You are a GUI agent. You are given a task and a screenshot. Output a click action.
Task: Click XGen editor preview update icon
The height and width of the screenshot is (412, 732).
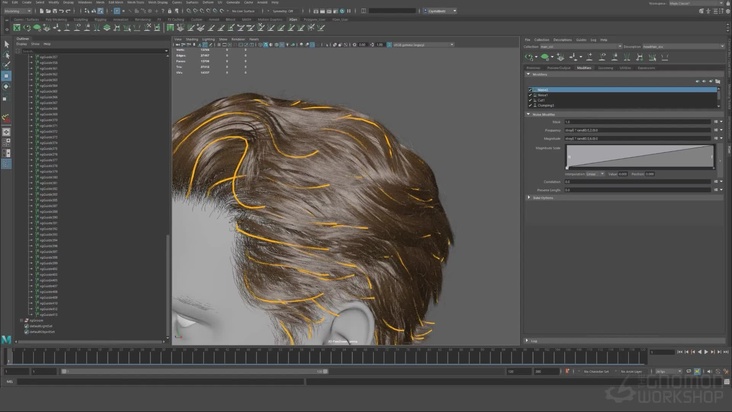pos(529,57)
